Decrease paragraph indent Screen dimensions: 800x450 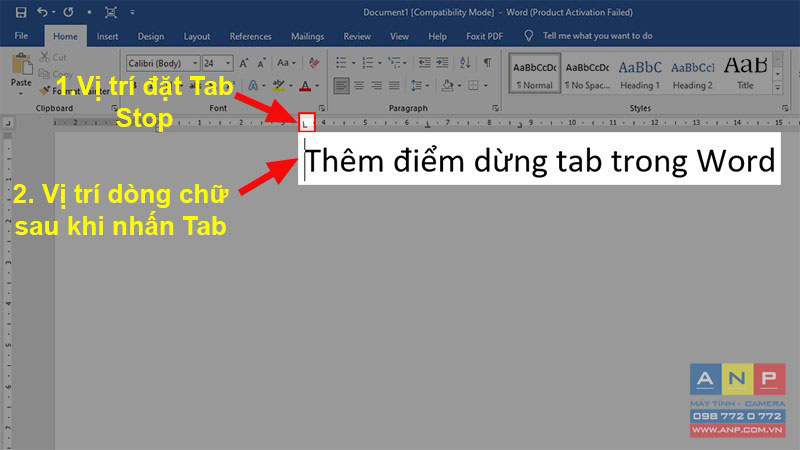[424, 63]
